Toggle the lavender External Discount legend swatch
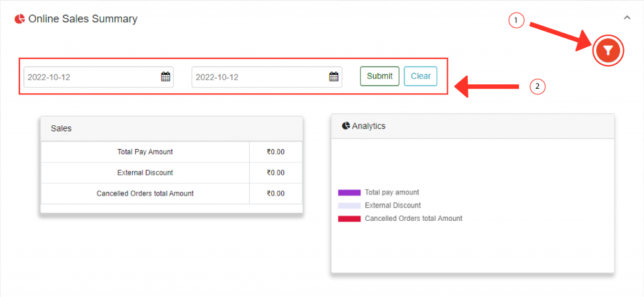The height and width of the screenshot is (297, 644). (x=349, y=206)
